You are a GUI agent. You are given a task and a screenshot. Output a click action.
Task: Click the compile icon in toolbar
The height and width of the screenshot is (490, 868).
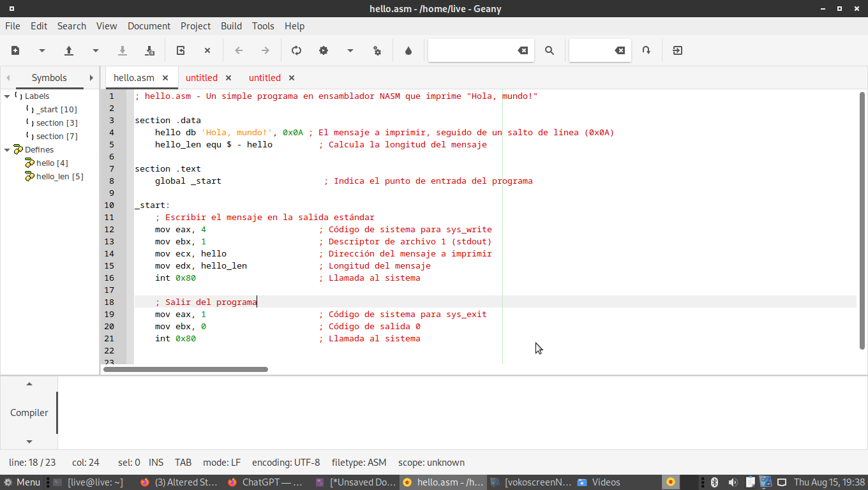tap(296, 50)
